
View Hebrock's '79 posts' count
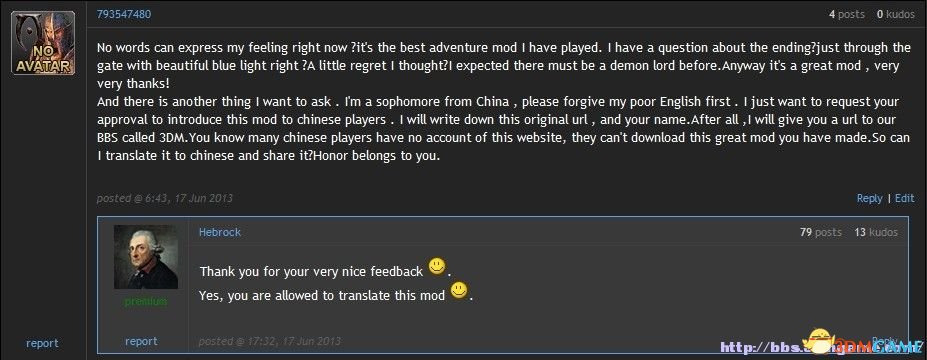point(821,232)
